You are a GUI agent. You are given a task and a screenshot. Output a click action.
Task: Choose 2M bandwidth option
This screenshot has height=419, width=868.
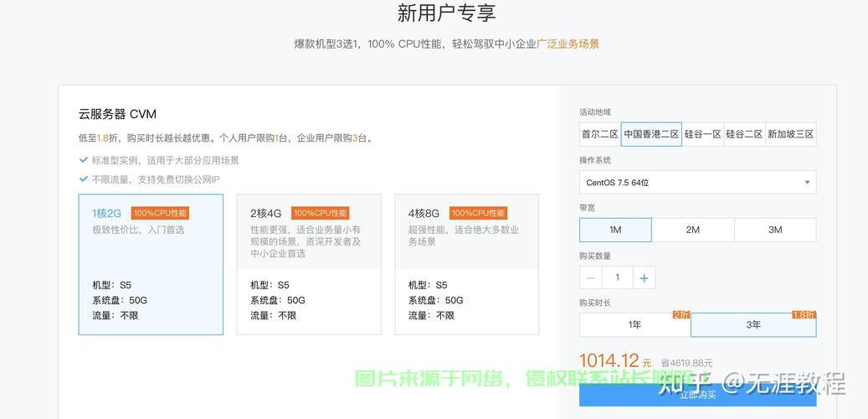(693, 230)
